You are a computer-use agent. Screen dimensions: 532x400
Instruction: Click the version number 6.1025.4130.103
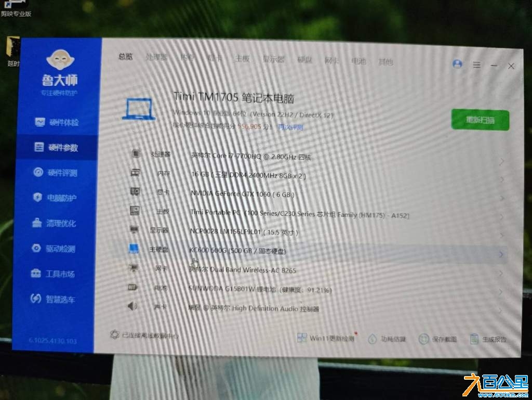[x=52, y=341]
